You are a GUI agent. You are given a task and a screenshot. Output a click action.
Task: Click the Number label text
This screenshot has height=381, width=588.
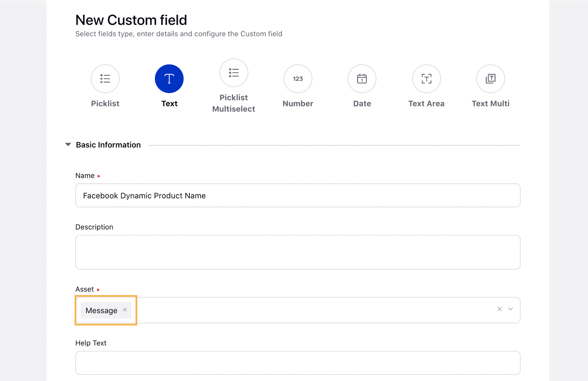pyautogui.click(x=298, y=103)
